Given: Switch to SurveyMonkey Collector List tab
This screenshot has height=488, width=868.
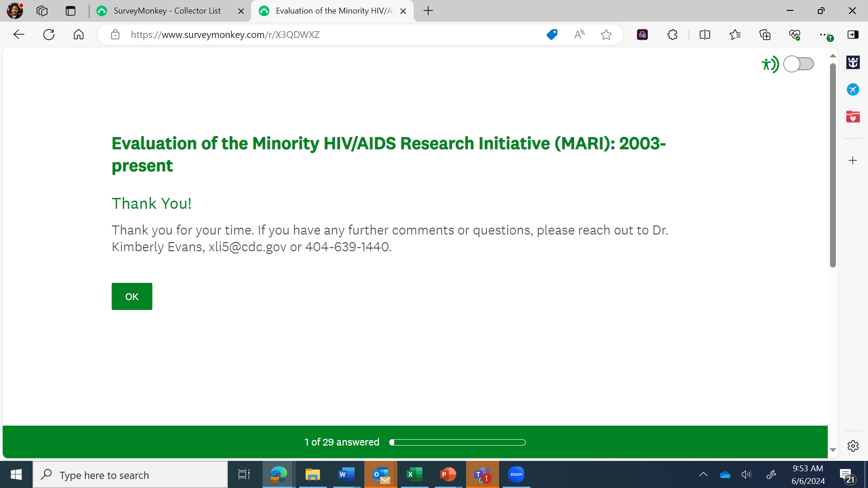Looking at the screenshot, I should tap(167, 11).
